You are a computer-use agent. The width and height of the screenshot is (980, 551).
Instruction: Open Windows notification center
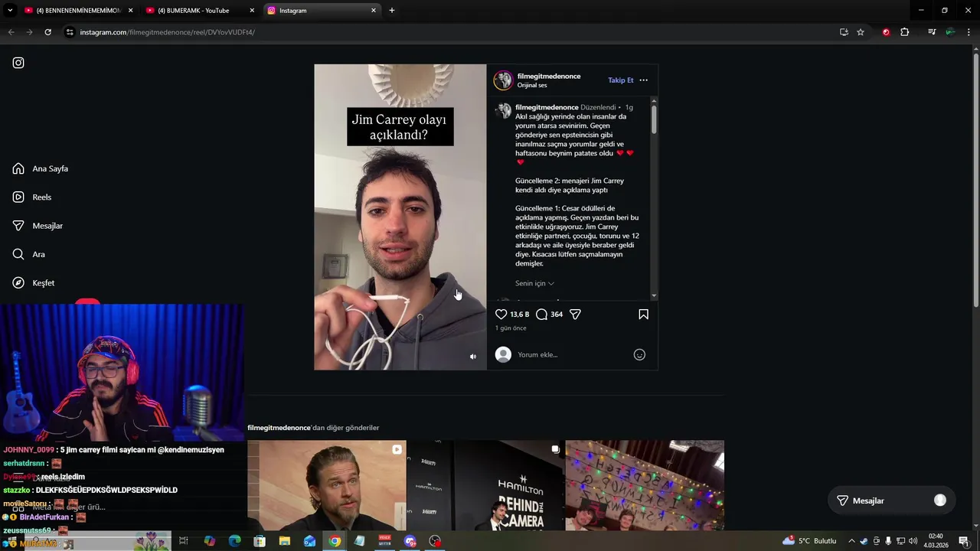tap(964, 541)
